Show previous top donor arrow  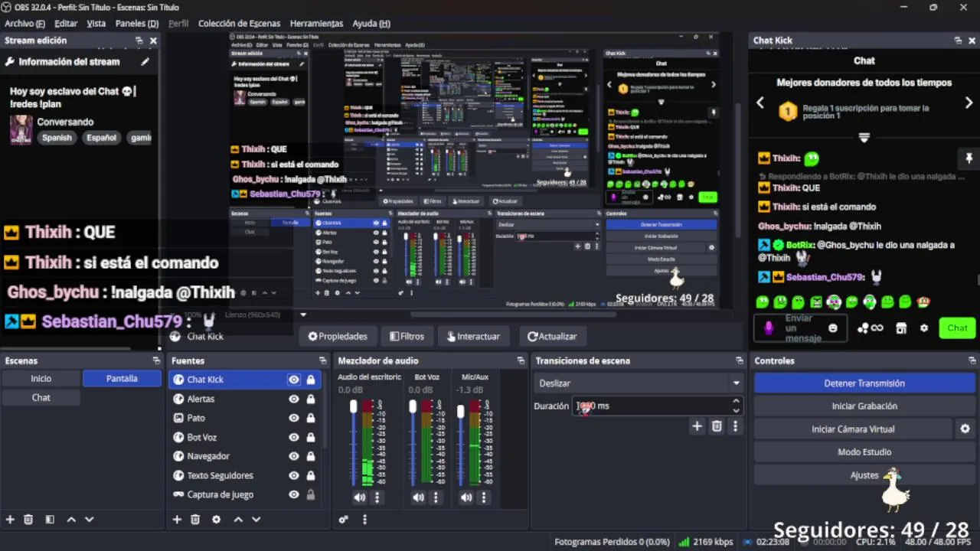click(760, 103)
